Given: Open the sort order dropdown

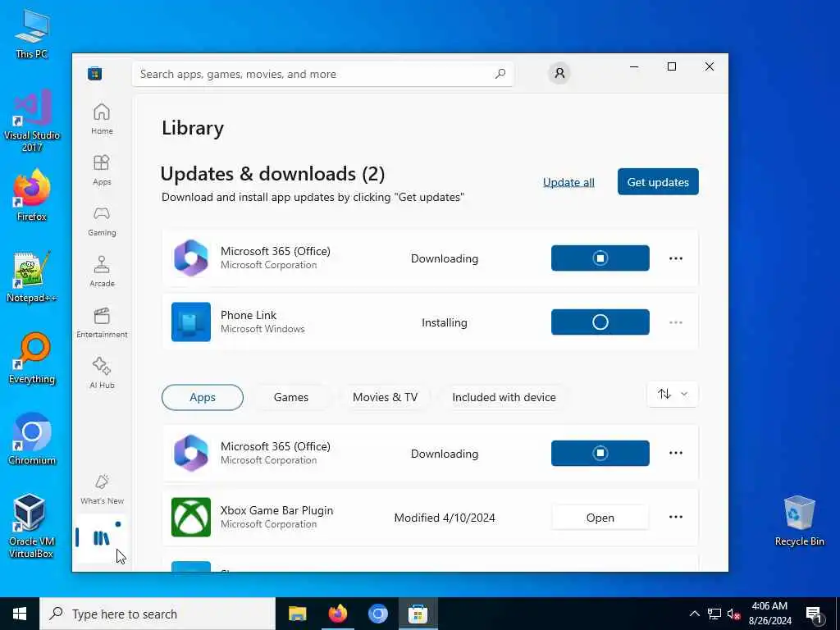Looking at the screenshot, I should [673, 395].
